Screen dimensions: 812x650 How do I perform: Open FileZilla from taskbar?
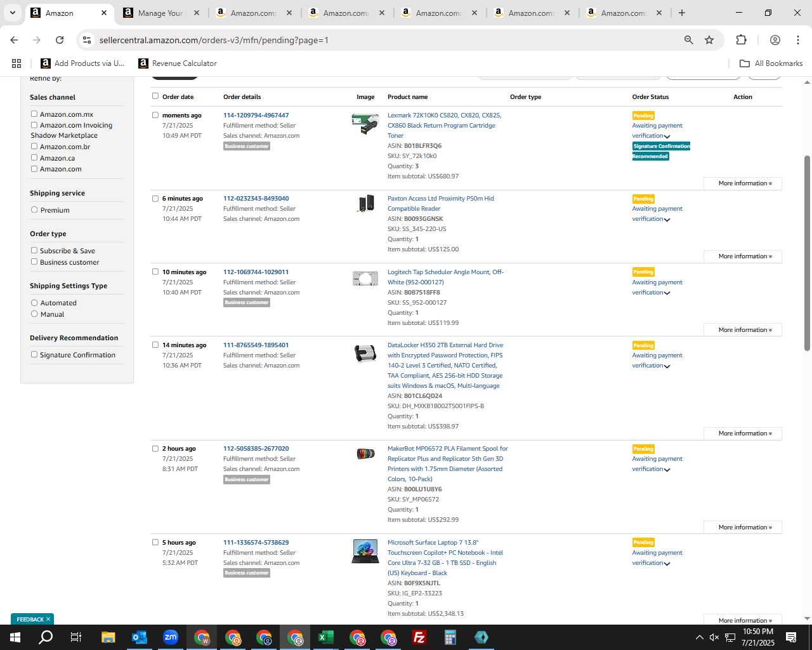(x=419, y=637)
